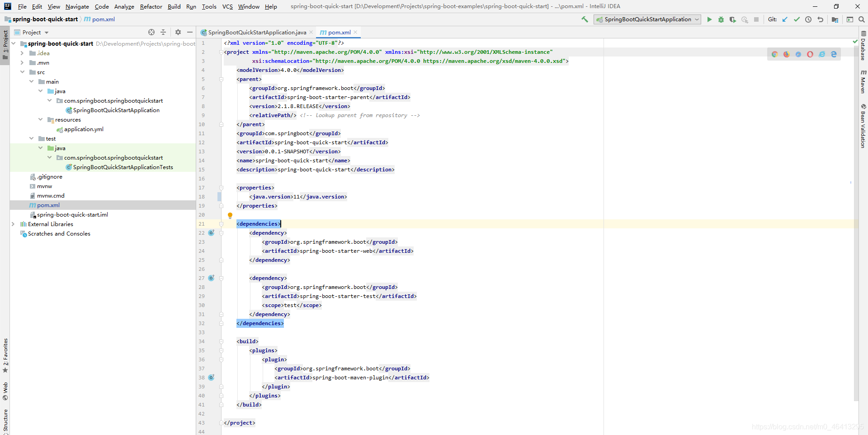Toggle the 2: Favorites tool window
868x435 pixels.
(x=5, y=355)
